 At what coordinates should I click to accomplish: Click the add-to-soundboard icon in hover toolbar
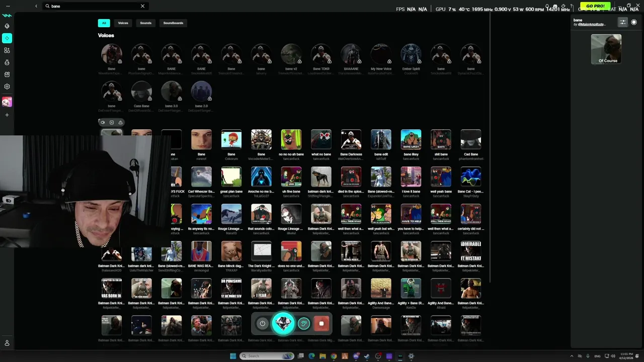tap(112, 122)
